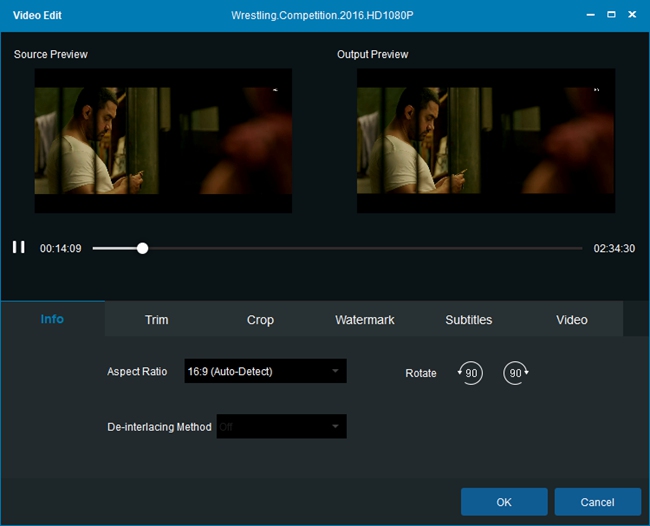Switch to the Video tab

coord(572,320)
